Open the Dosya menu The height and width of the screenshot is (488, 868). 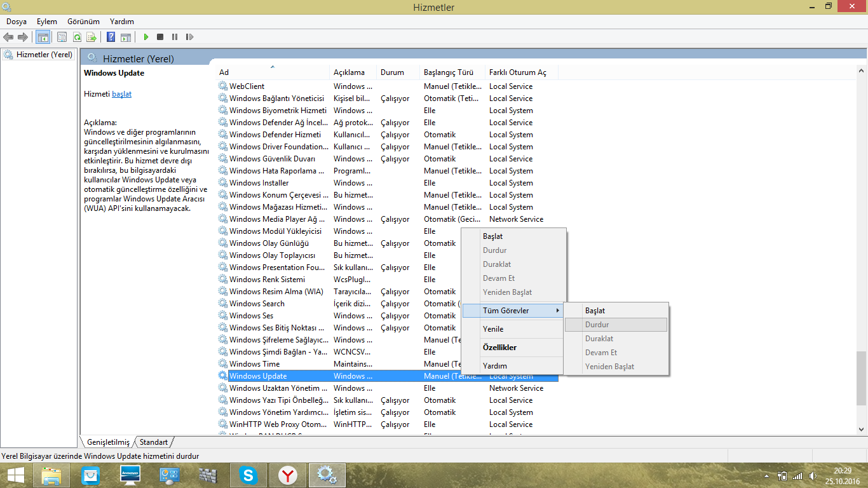click(17, 22)
